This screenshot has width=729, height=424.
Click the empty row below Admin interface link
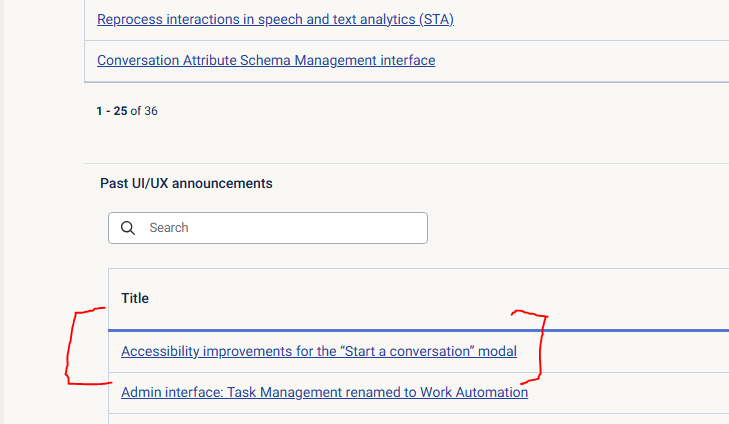click(400, 419)
